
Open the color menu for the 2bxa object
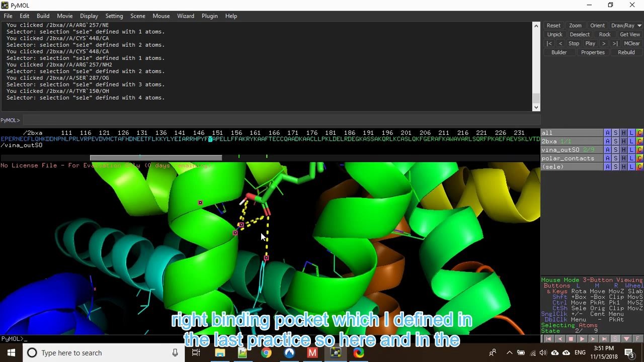pos(639,141)
